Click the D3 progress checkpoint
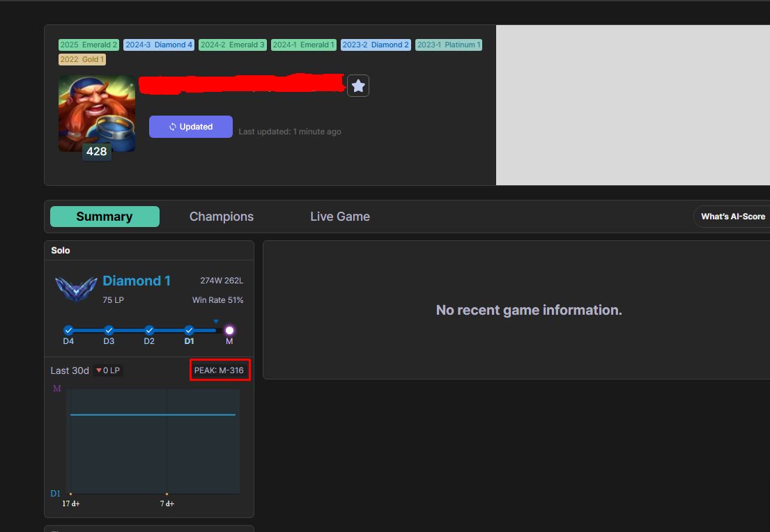The image size is (770, 532). 109,330
